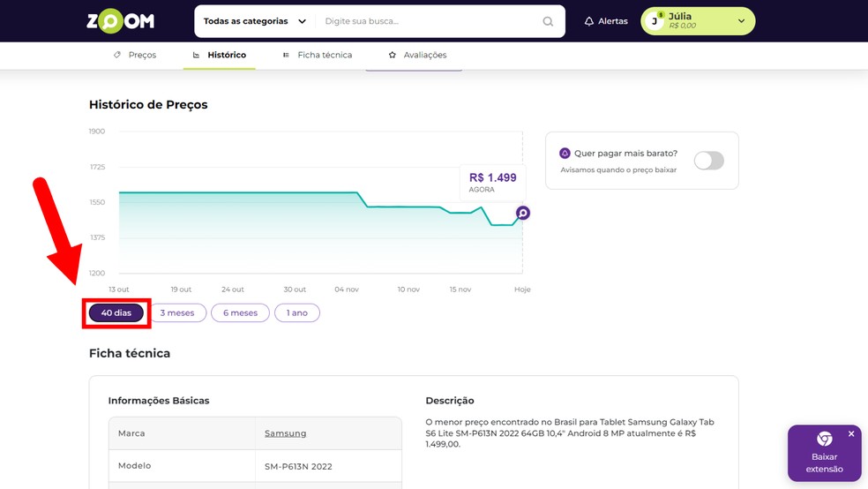Click the Informações Básicas heading
Screen dimensions: 868x489
(159, 401)
